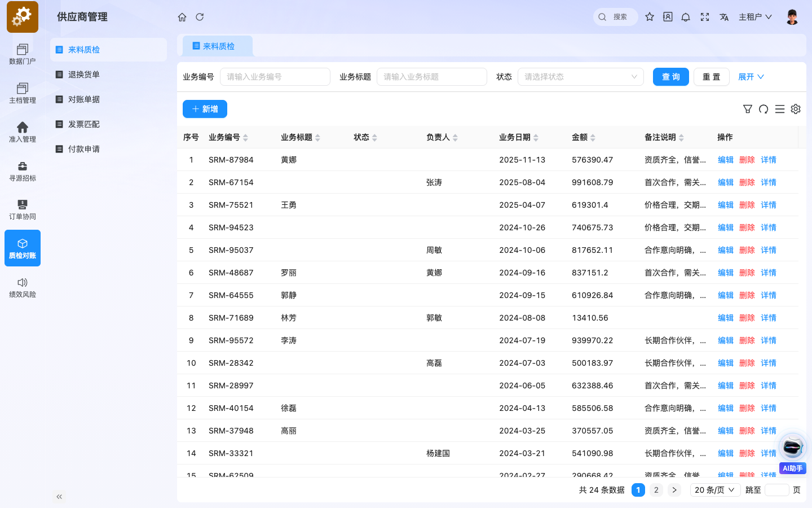Click the refresh page icon
This screenshot has height=508, width=812.
[x=200, y=17]
